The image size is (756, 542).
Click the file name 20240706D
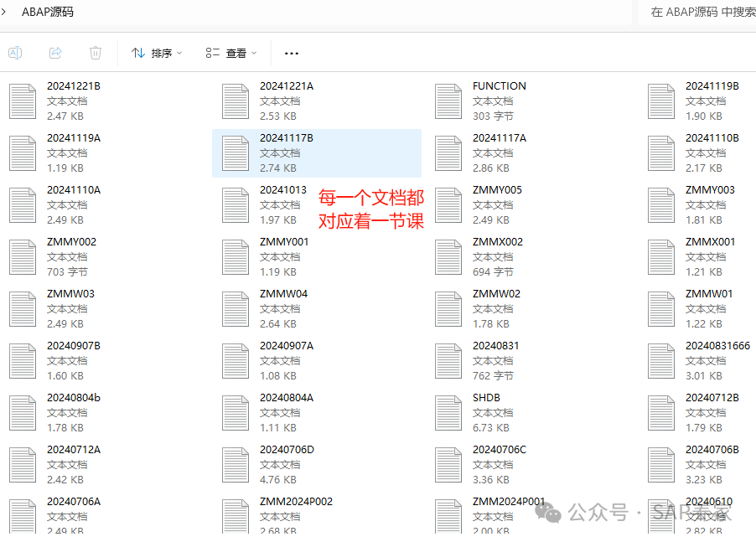pos(287,450)
